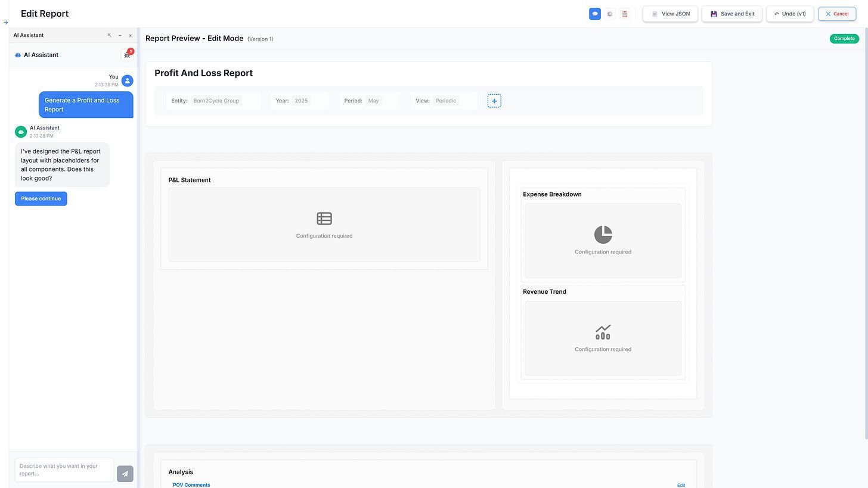Click the blue chat bubble icon in header
The height and width of the screenshot is (488, 868).
pos(594,14)
